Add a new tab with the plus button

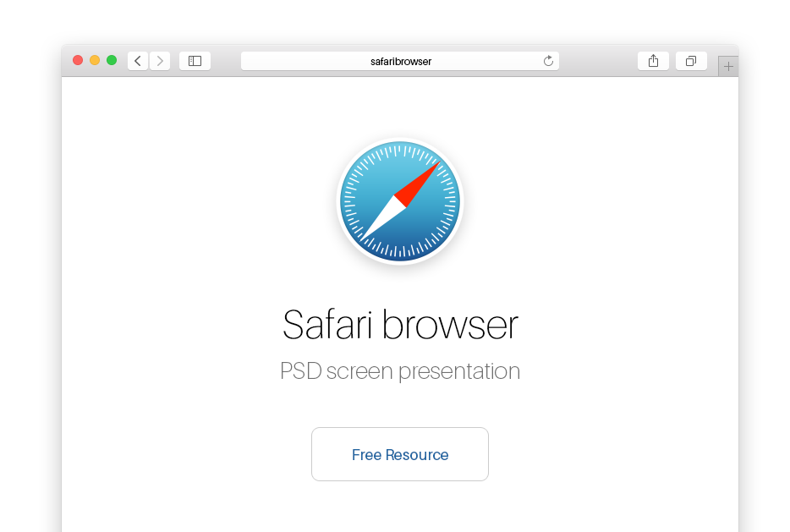pyautogui.click(x=728, y=66)
